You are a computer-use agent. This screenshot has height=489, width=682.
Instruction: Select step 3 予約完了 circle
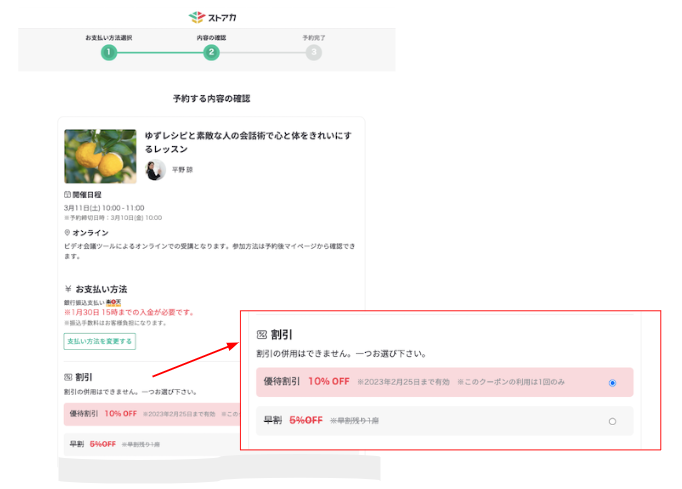coord(314,53)
